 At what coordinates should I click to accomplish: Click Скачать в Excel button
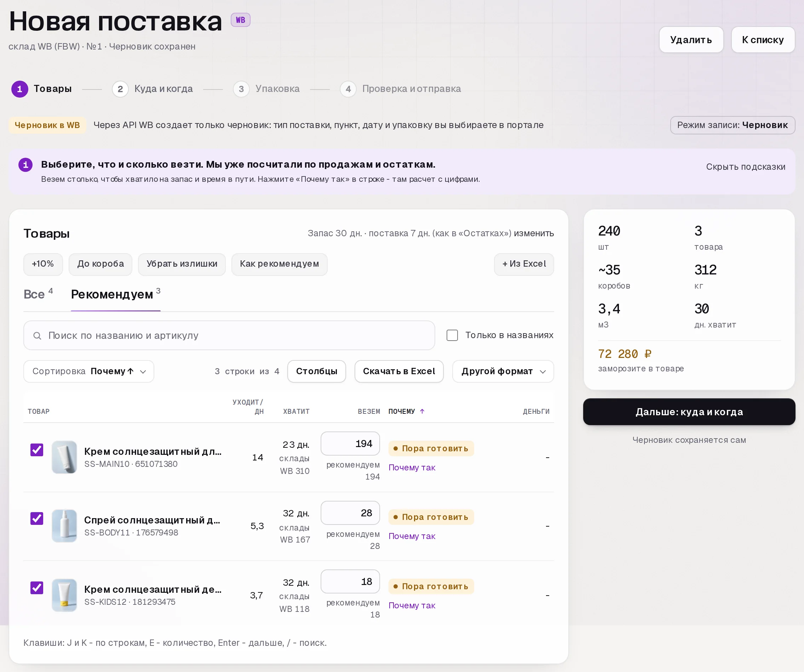(x=399, y=371)
